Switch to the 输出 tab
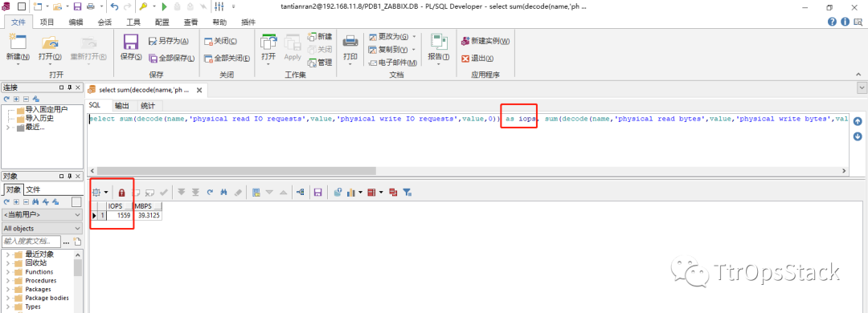 122,106
